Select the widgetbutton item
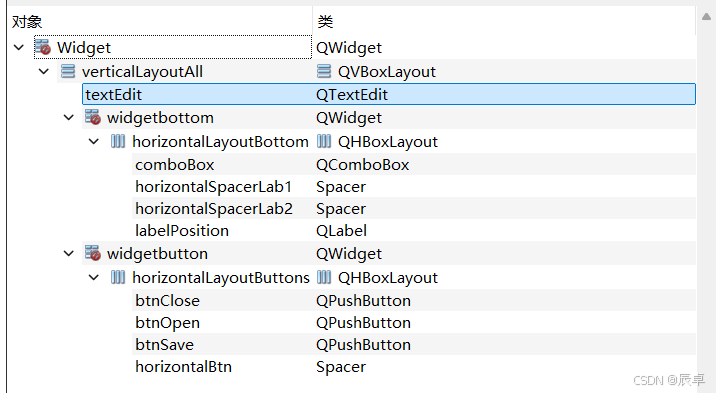 158,253
